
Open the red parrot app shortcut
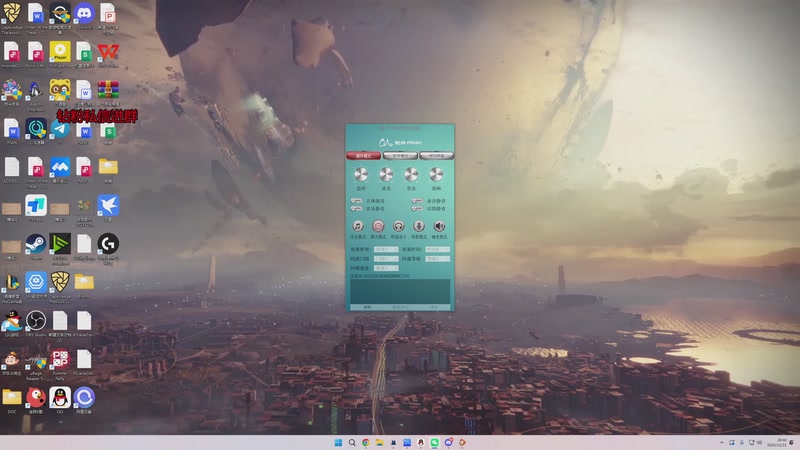click(x=36, y=399)
